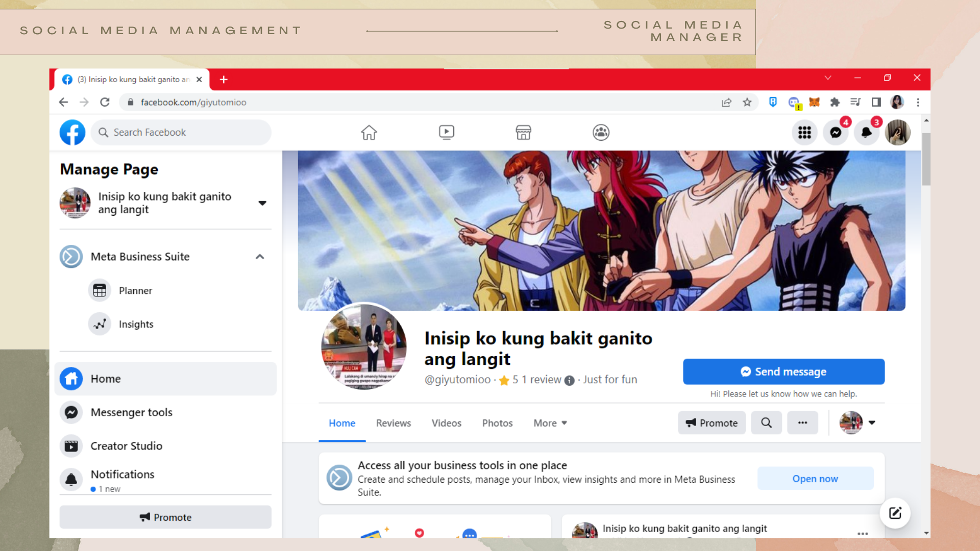The height and width of the screenshot is (551, 980).
Task: Click the Search Facebook input field
Action: click(x=181, y=133)
